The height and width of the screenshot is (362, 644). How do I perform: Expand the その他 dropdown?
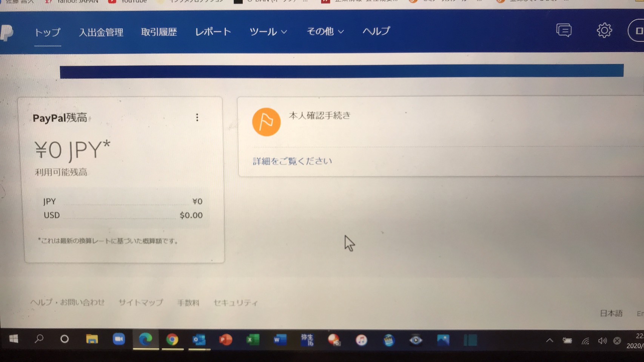click(x=325, y=31)
